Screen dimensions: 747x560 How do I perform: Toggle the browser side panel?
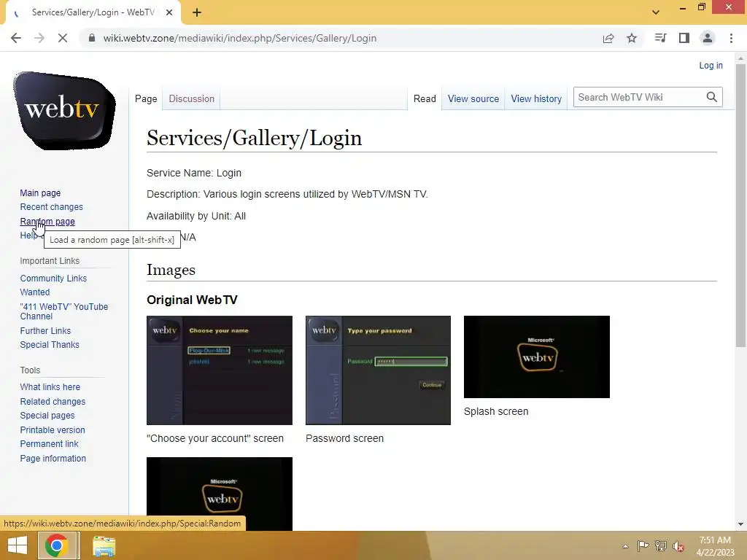coord(684,38)
